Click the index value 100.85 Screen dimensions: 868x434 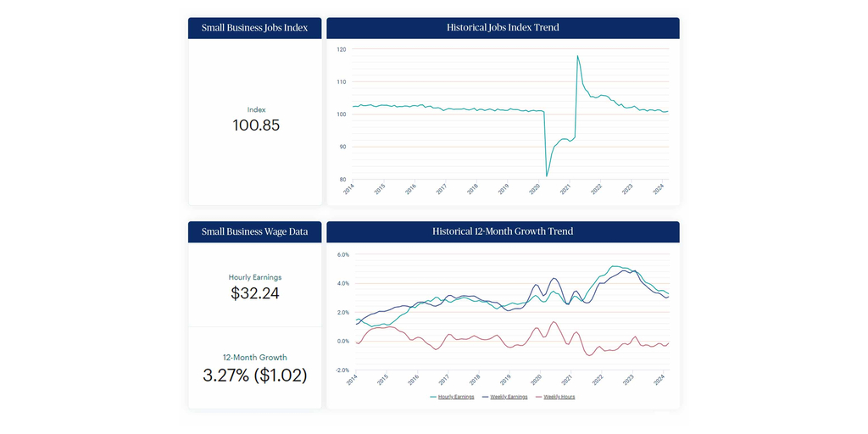[256, 125]
